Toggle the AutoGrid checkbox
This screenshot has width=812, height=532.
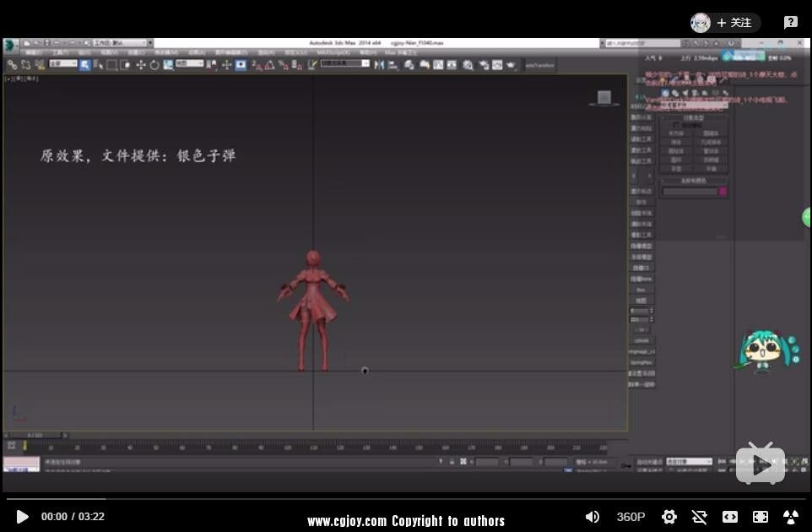(674, 125)
